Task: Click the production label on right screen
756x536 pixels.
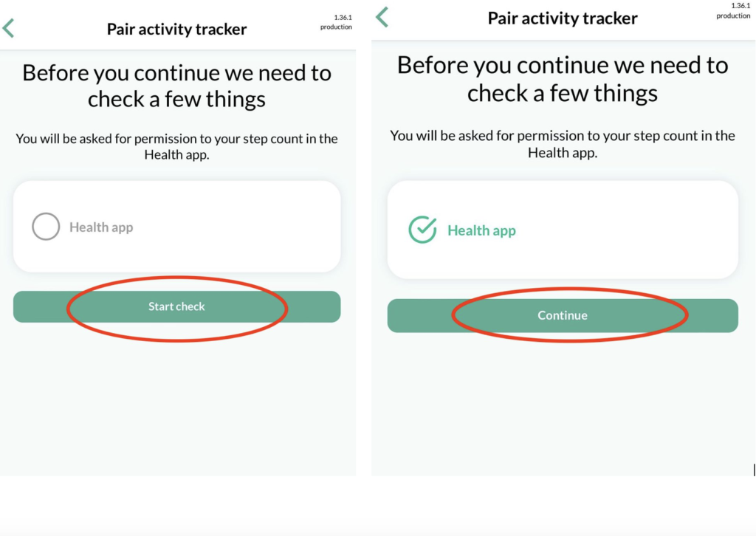Action: (x=733, y=16)
